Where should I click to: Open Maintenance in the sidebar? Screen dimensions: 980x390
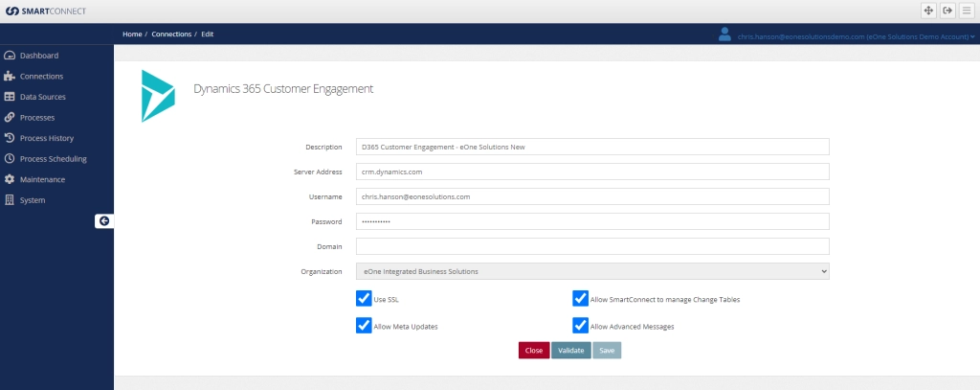(42, 179)
